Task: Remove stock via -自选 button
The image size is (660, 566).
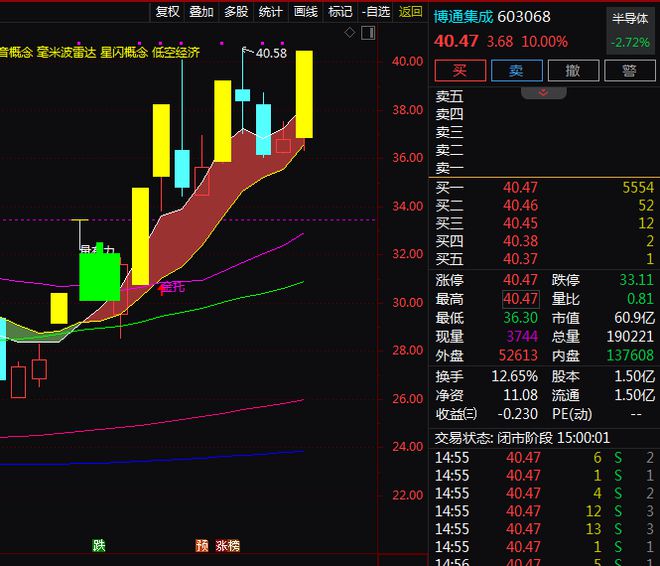Action: tap(376, 12)
